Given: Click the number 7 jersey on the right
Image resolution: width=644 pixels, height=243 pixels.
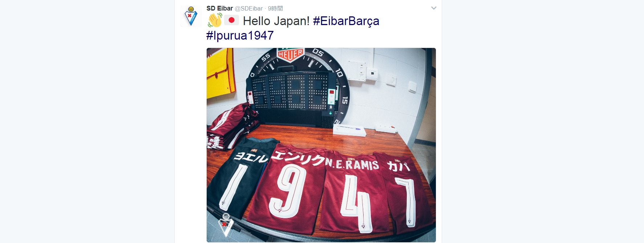Looking at the screenshot, I should [x=405, y=191].
